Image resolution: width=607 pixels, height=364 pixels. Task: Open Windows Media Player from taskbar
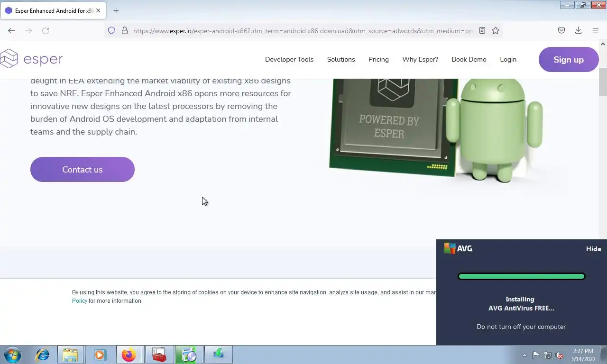[100, 355]
